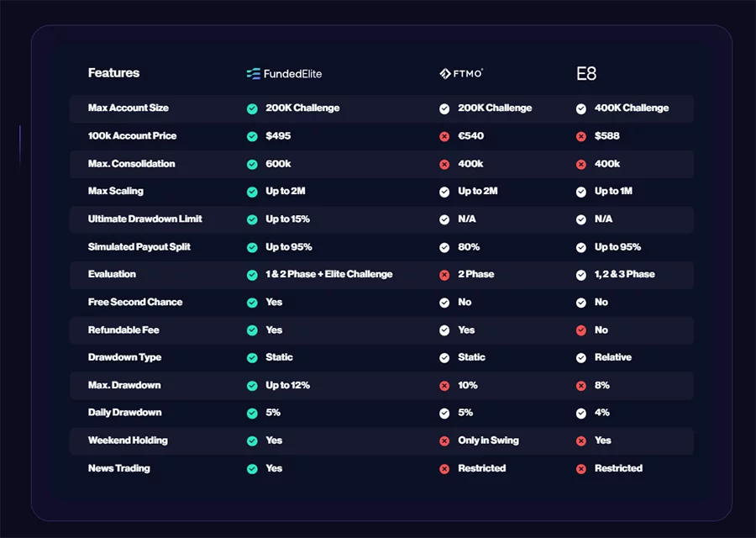
Task: Click the FundedElite logo in header
Action: [284, 74]
